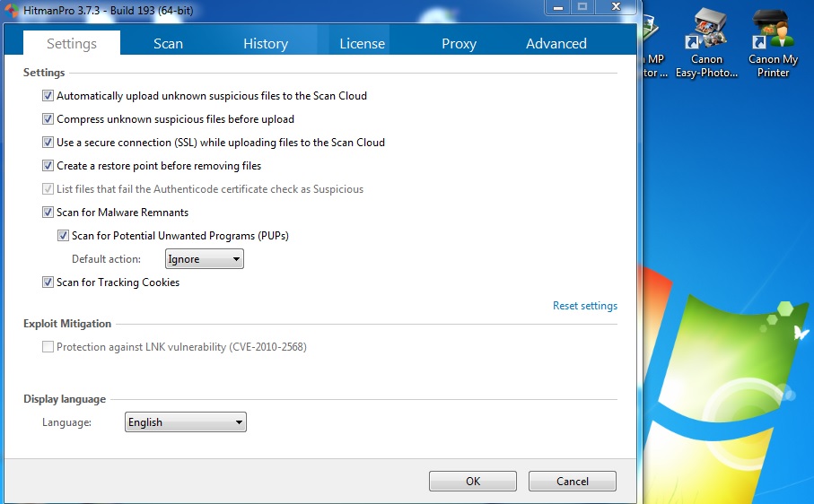Open the Proxy tab

[459, 44]
